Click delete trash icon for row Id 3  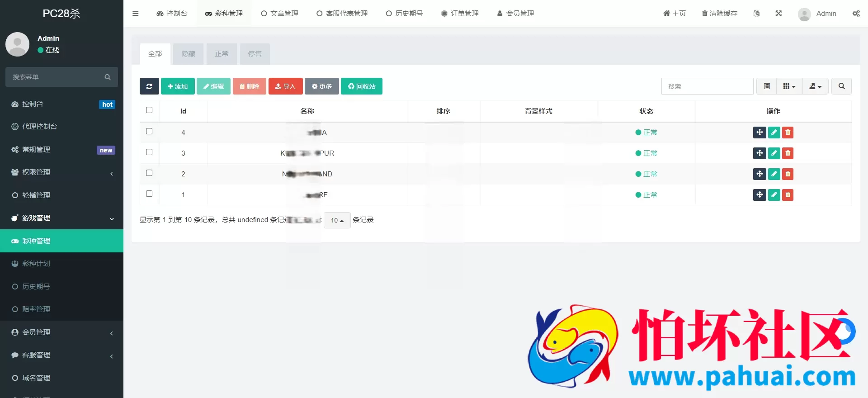[x=788, y=153]
